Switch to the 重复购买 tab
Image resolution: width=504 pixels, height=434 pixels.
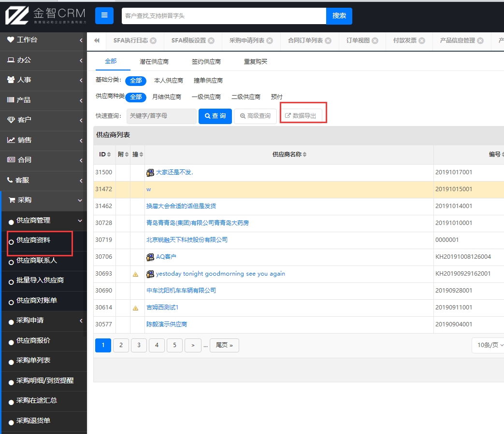(256, 62)
